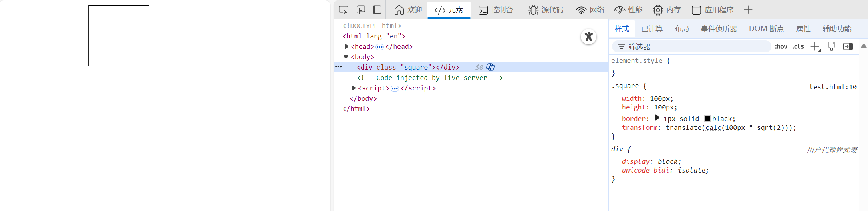Open the 网络 network tab
The height and width of the screenshot is (211, 868).
click(x=590, y=10)
